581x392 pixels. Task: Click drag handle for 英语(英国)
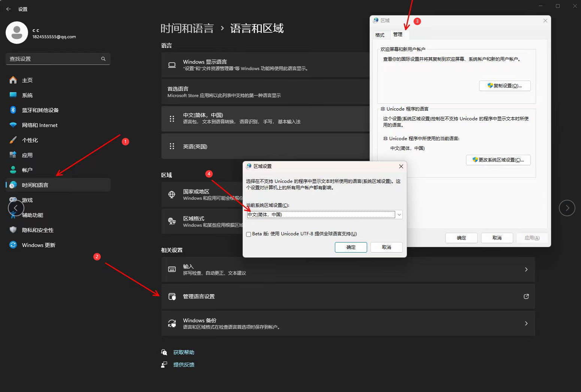coord(172,146)
